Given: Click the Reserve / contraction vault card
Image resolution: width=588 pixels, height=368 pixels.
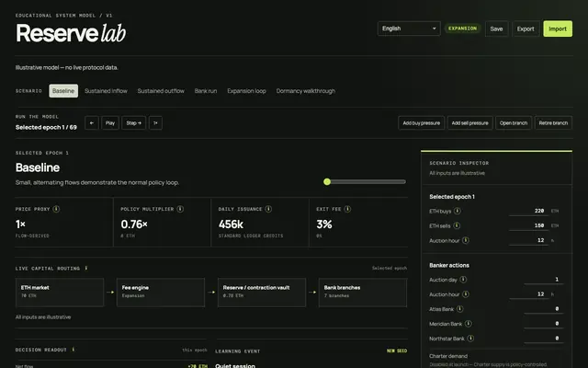Looking at the screenshot, I should click(262, 293).
